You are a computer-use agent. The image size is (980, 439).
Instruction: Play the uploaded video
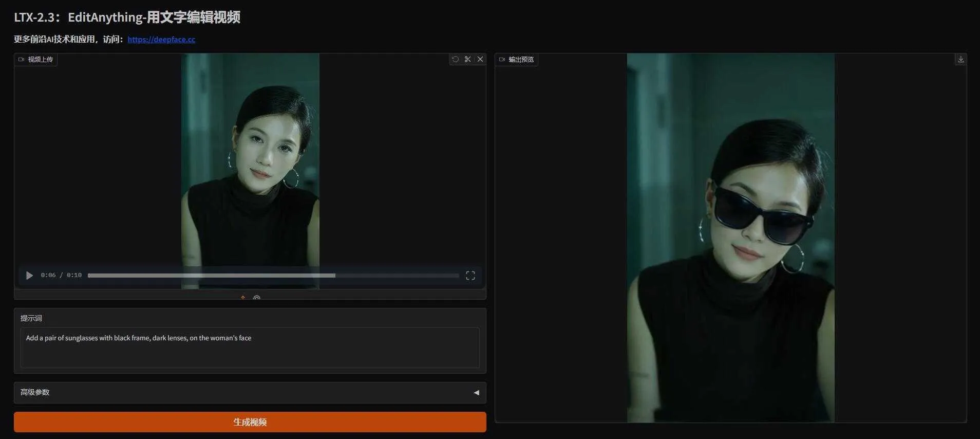(29, 276)
